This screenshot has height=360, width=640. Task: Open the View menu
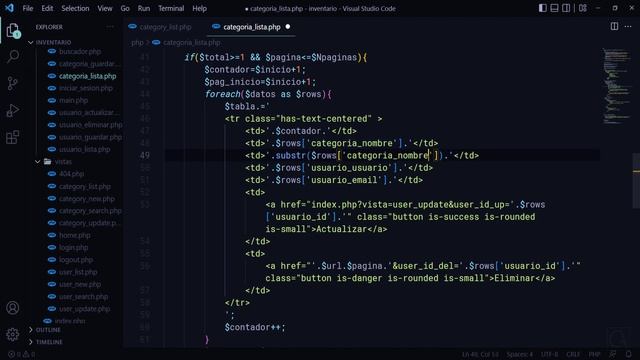pos(104,8)
